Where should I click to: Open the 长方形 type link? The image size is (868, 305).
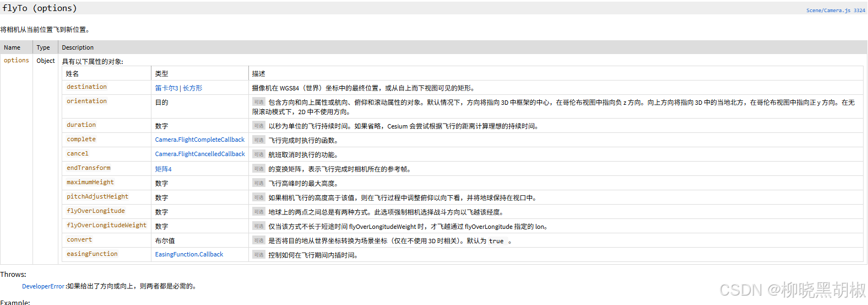[192, 88]
